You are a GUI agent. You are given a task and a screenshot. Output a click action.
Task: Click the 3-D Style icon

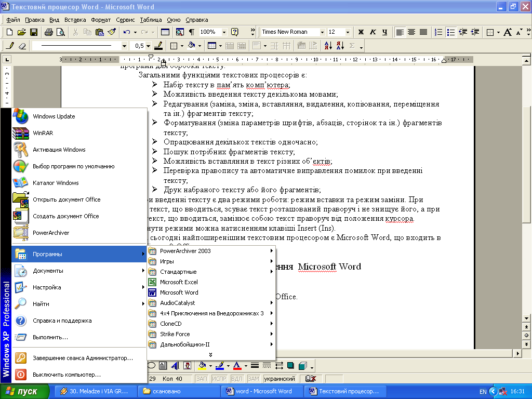[303, 365]
